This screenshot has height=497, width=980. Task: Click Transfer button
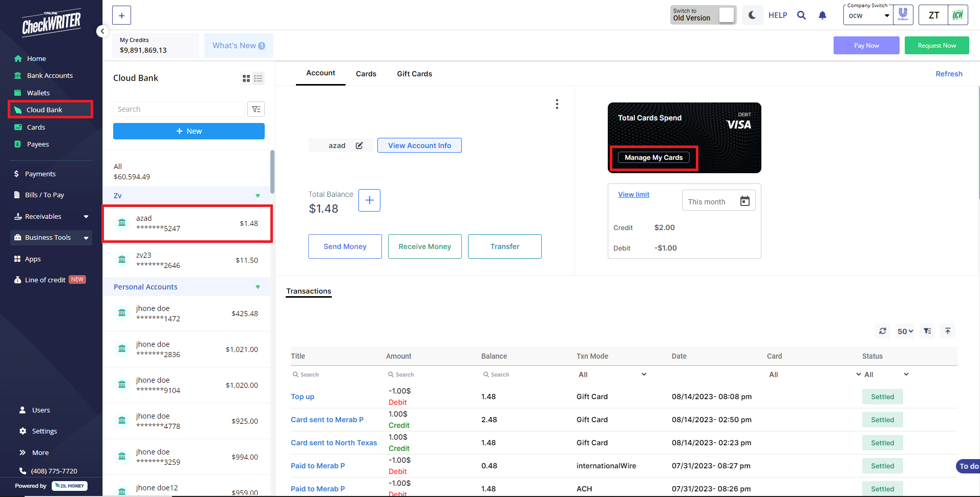pyautogui.click(x=505, y=246)
